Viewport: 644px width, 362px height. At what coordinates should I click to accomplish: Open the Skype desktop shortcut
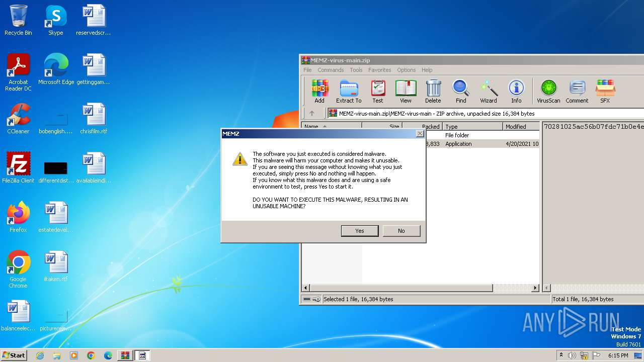tap(55, 20)
